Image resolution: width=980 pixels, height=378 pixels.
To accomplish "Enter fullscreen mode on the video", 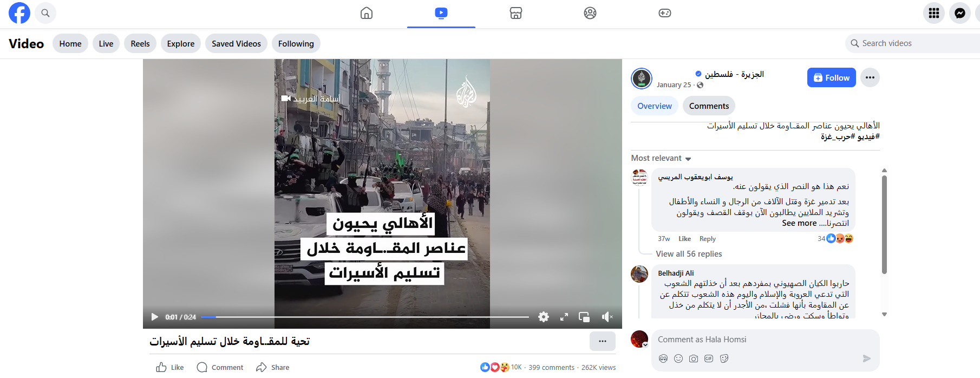I will pyautogui.click(x=564, y=317).
